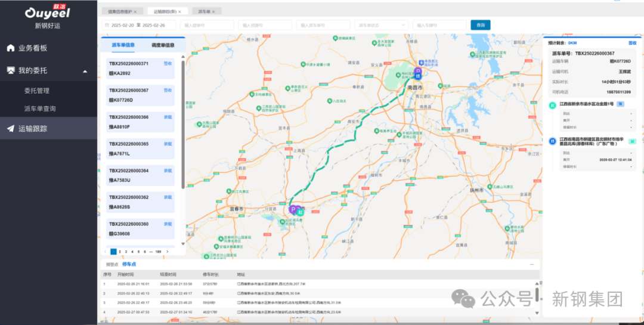Click the purple parking marker near 新余
Image resolution: width=644 pixels, height=325 pixels.
tap(293, 209)
